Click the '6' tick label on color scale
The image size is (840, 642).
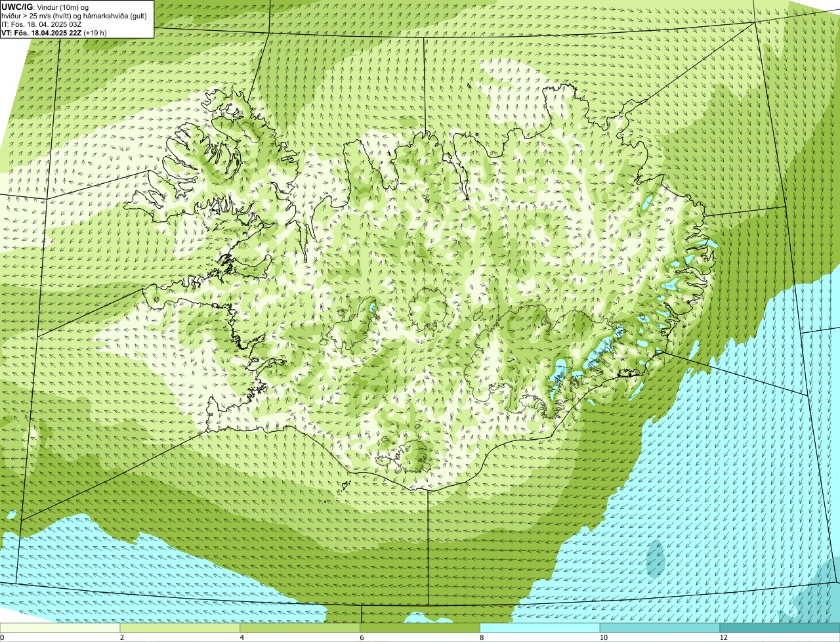pos(361,637)
